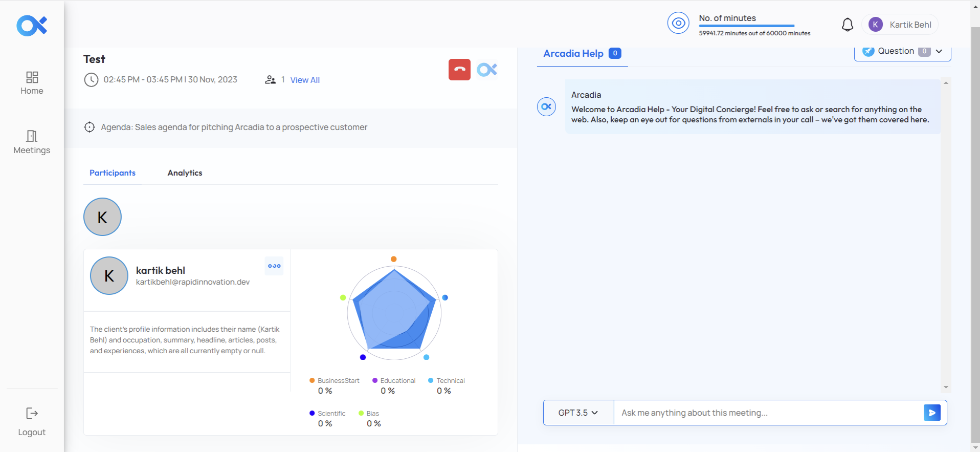Click the chat scrollbar up arrow

(x=946, y=82)
